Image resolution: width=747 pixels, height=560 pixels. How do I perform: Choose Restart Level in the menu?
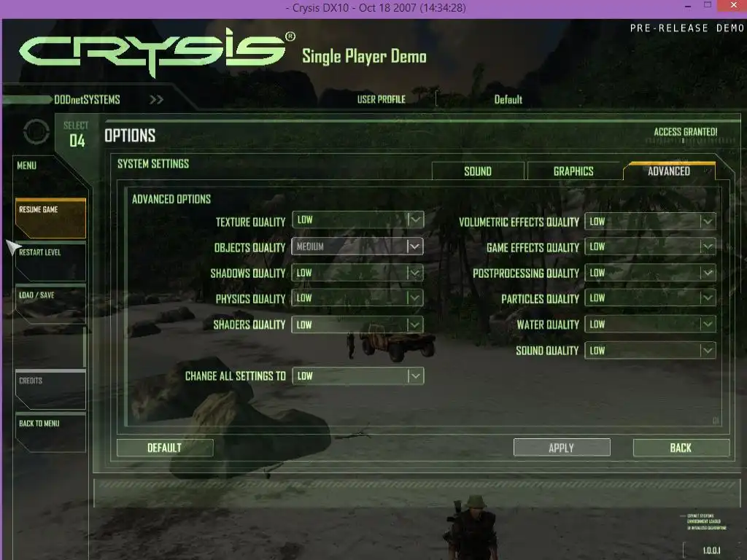(x=50, y=261)
